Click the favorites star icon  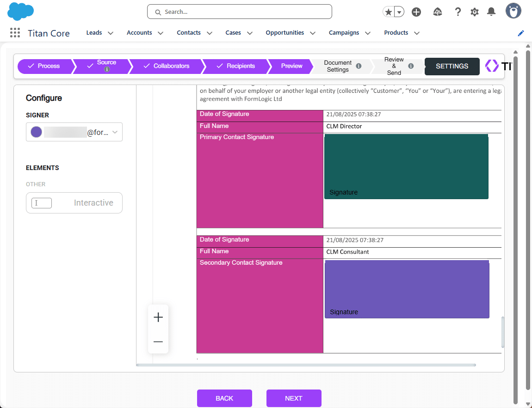coord(388,12)
